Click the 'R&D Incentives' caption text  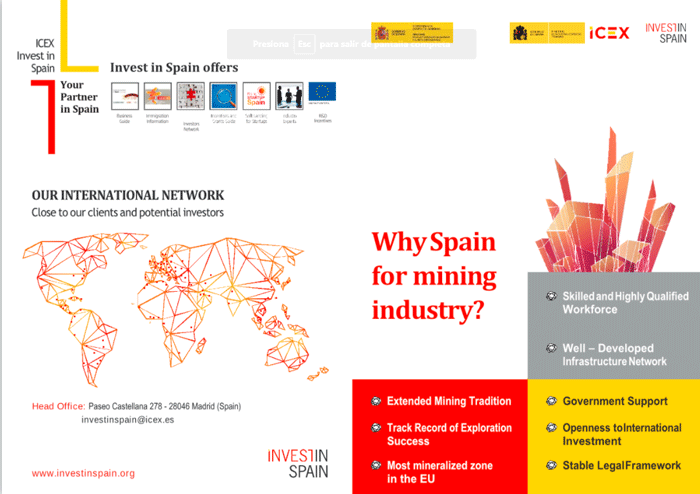[x=322, y=118]
